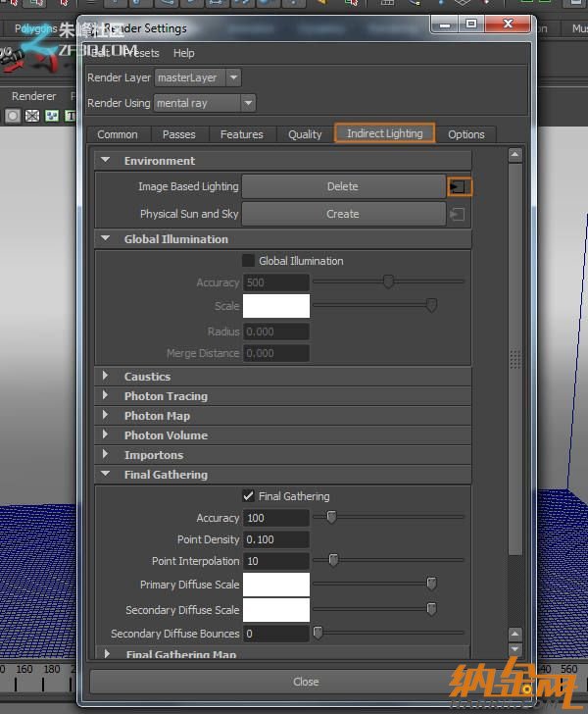This screenshot has width=588, height=714.
Task: Click the Final Gathering Accuracy slider handle
Action: tap(331, 517)
